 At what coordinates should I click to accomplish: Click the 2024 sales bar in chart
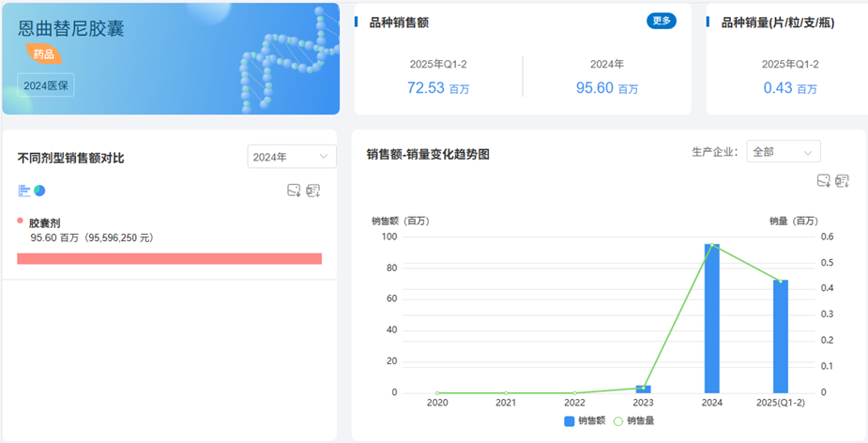712,318
